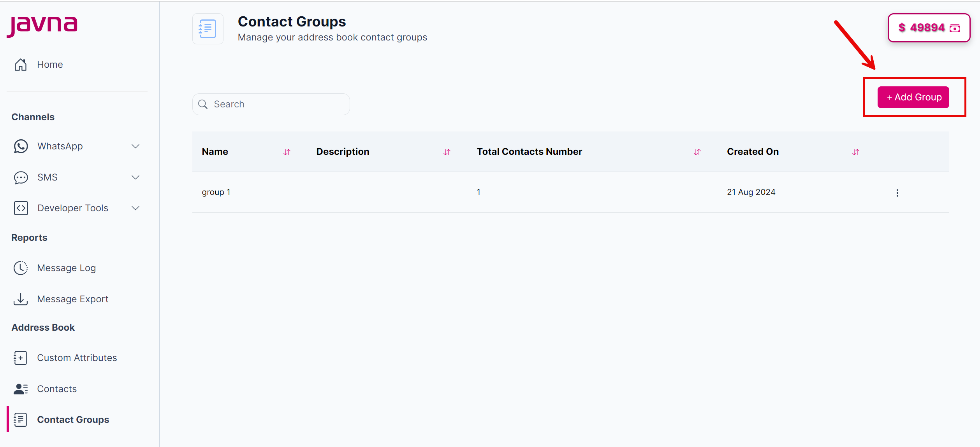Select Contact Groups in the sidebar
Image resolution: width=980 pixels, height=447 pixels.
73,419
